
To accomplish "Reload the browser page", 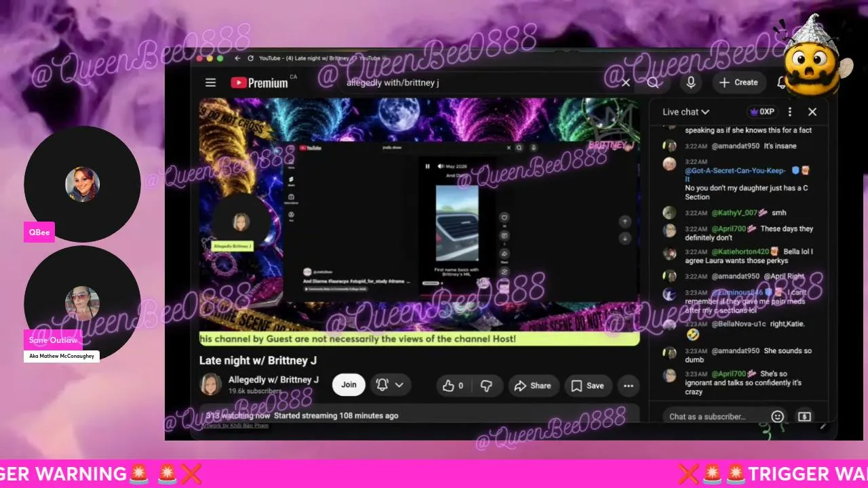I will [x=250, y=58].
